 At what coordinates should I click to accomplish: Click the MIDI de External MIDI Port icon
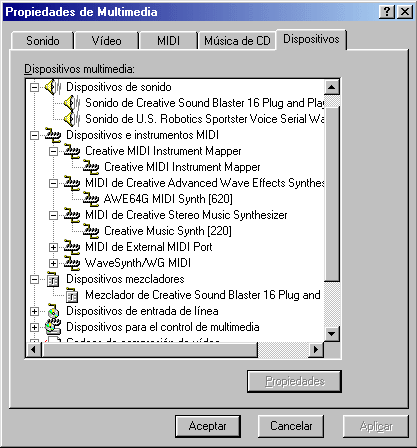point(72,247)
